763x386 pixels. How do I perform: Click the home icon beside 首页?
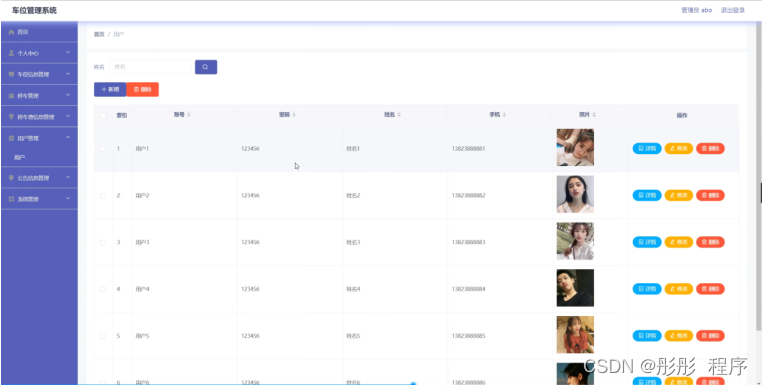[11, 32]
